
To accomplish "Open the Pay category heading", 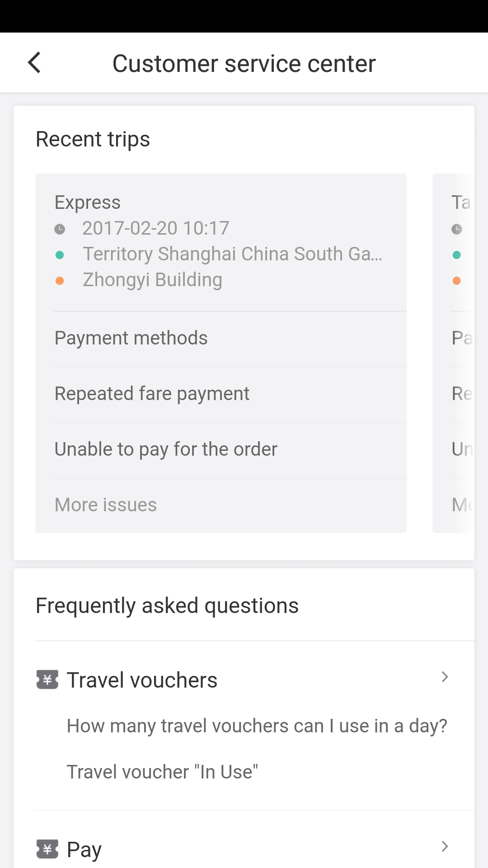I will point(84,849).
